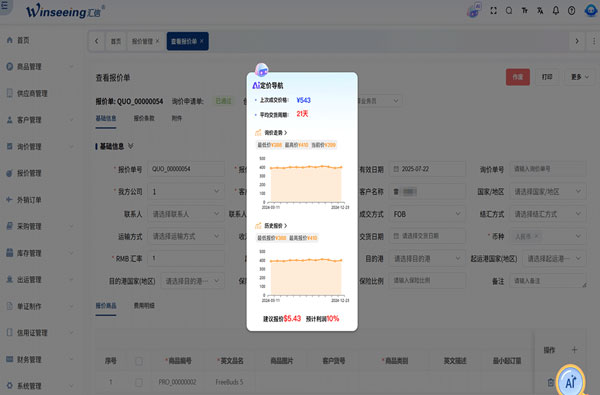Open 系统管理 in the sidebar

[x=29, y=386]
